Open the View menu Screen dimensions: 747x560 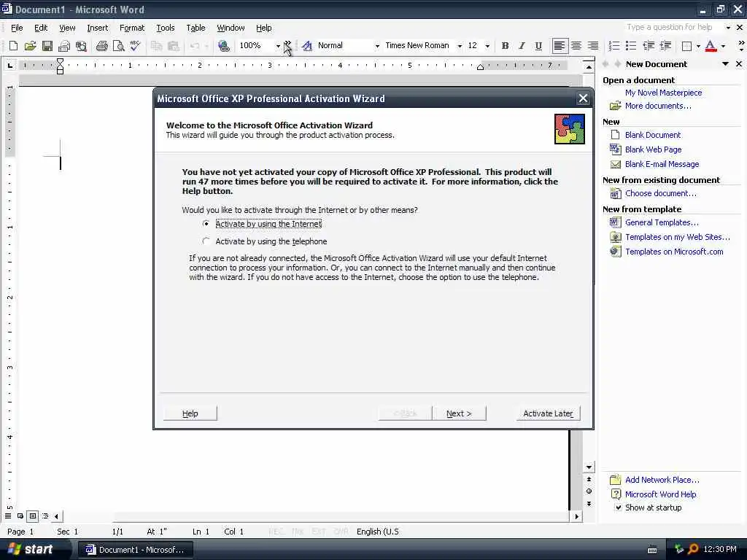tap(67, 28)
